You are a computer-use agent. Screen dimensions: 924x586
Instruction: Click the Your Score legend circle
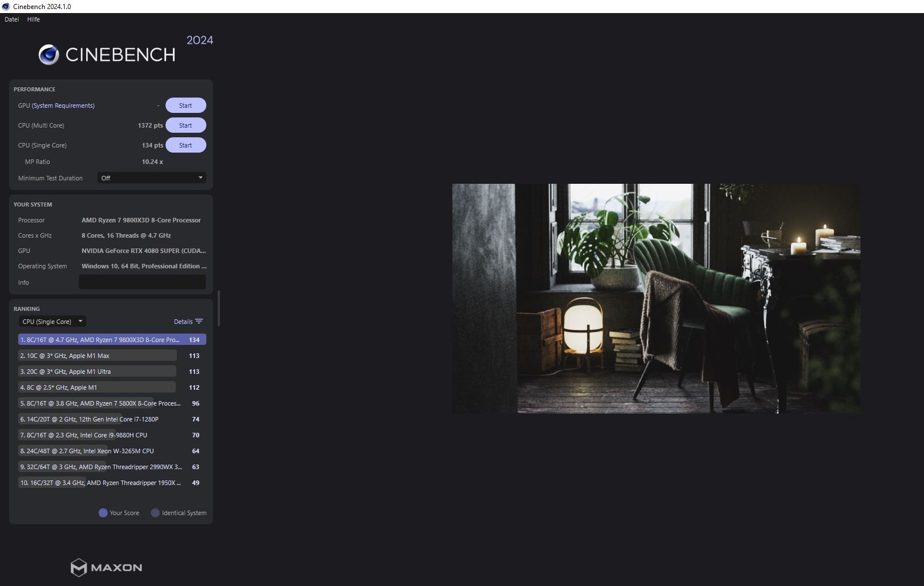click(x=103, y=513)
